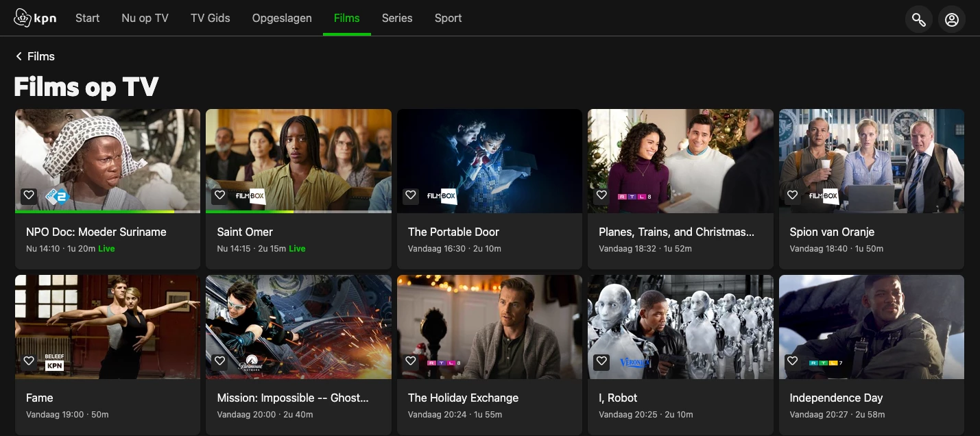980x436 pixels.
Task: Click 'Nu 14:10 · 1u 20m Live' text
Action: click(x=71, y=249)
